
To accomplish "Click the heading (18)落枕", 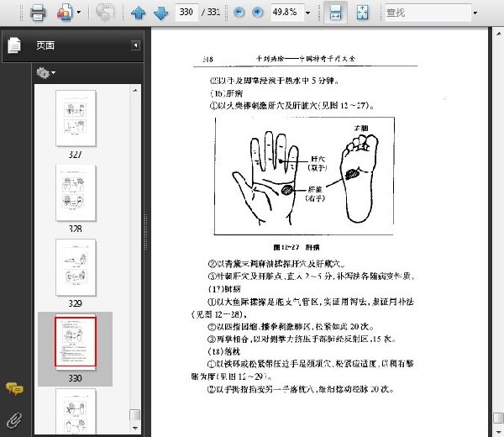I will (224, 351).
